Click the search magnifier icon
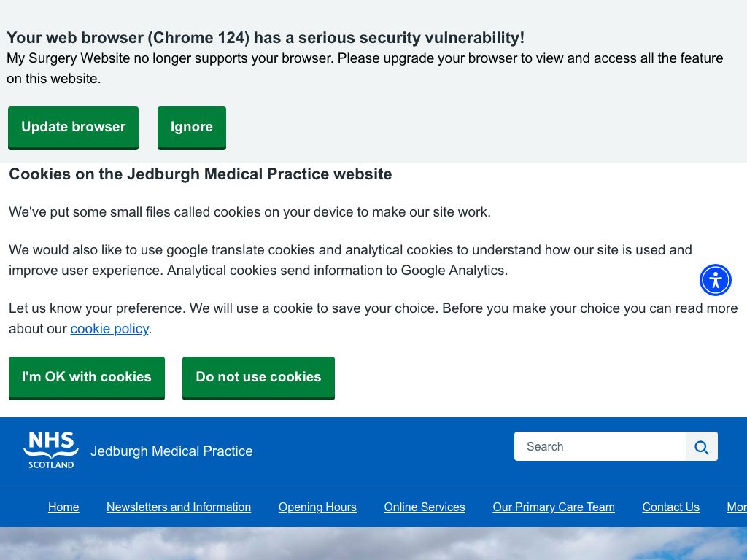The image size is (747, 560). (x=701, y=447)
